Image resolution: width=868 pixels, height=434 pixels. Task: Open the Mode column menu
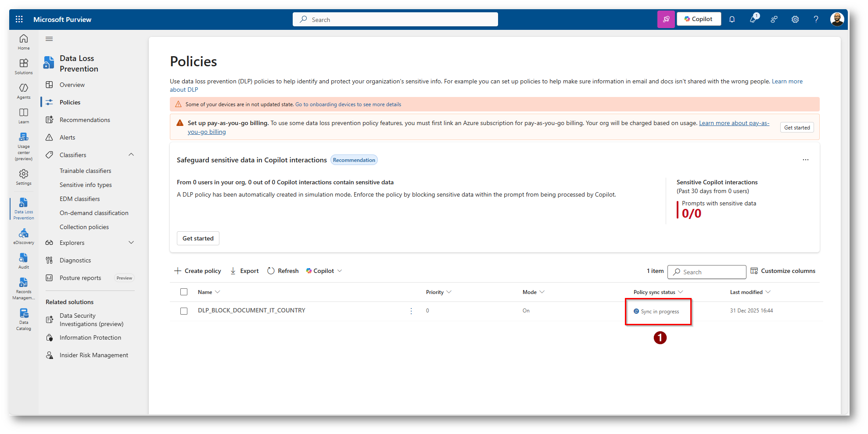coord(534,292)
